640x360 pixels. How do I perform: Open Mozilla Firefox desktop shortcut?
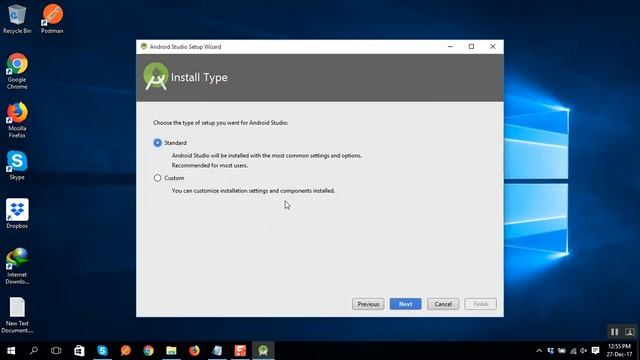tap(17, 120)
